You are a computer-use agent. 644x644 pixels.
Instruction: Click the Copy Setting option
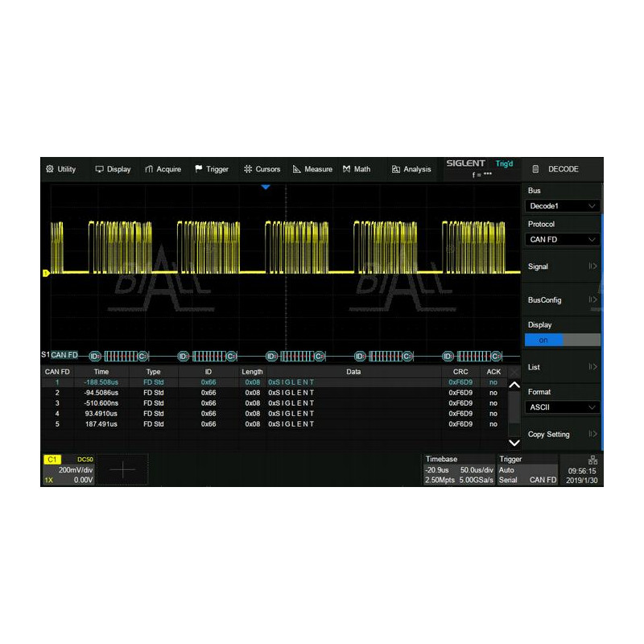click(x=562, y=435)
